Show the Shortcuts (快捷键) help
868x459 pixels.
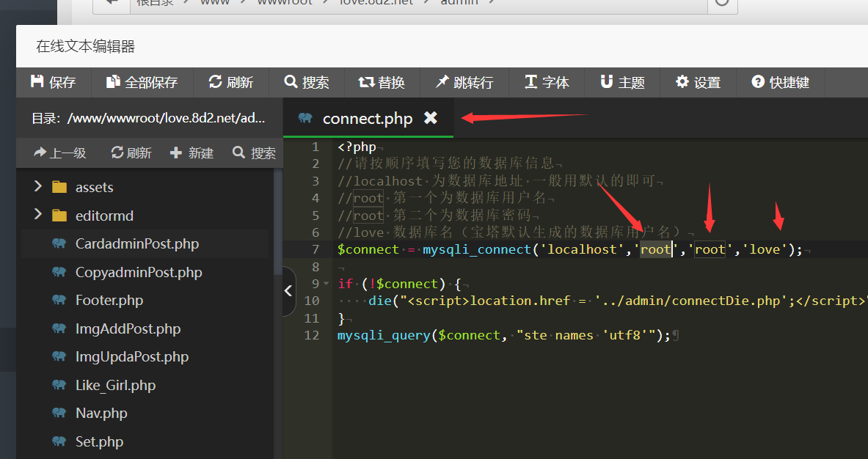pyautogui.click(x=781, y=82)
